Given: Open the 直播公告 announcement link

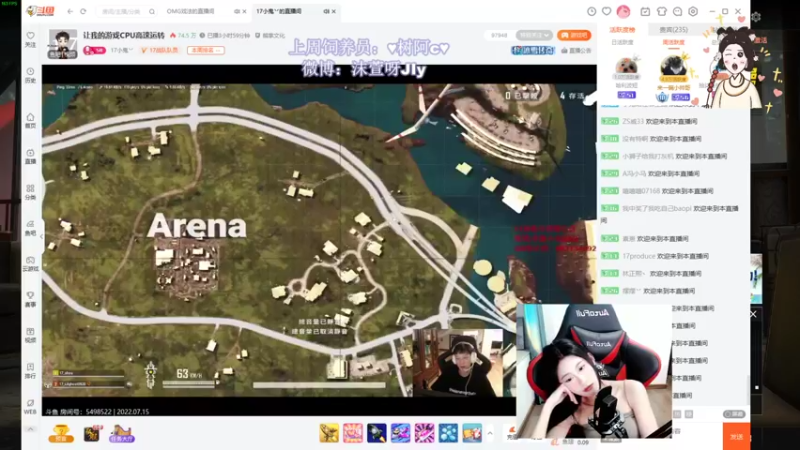Looking at the screenshot, I should 576,51.
